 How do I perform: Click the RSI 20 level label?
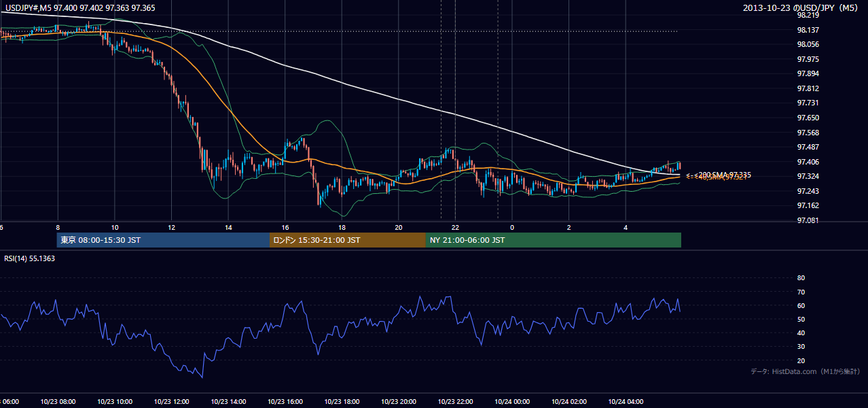[801, 360]
